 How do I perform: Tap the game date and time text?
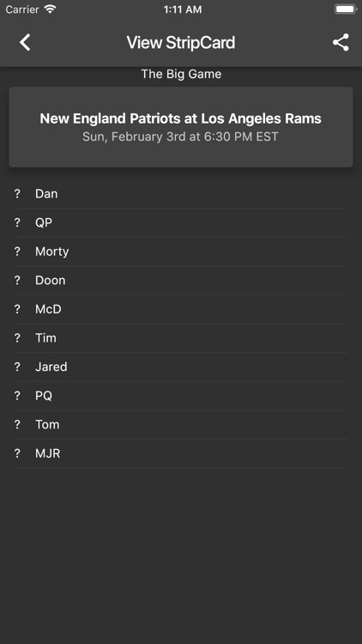tap(180, 137)
